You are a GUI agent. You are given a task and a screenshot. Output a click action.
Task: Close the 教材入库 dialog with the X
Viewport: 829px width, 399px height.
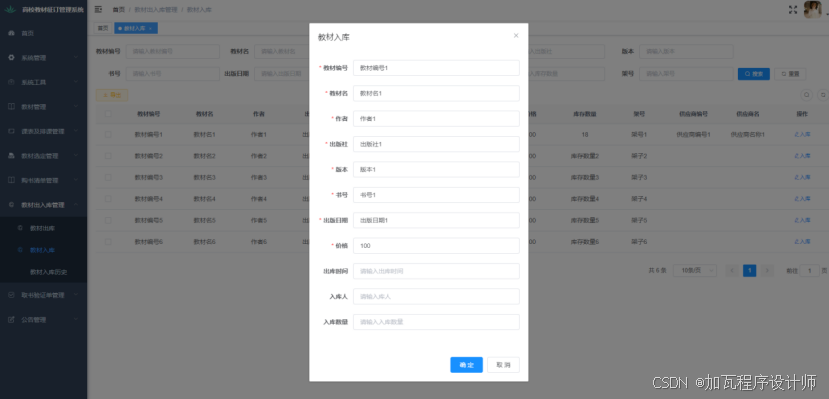[x=516, y=35]
